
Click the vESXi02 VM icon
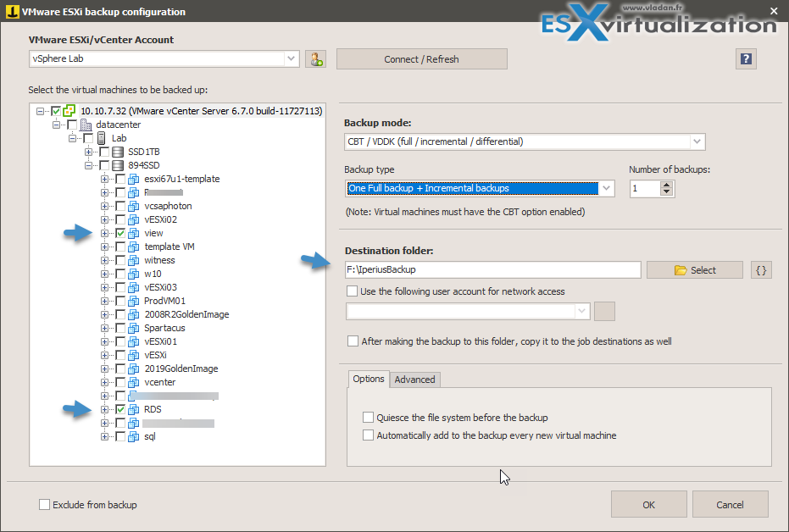(x=133, y=219)
